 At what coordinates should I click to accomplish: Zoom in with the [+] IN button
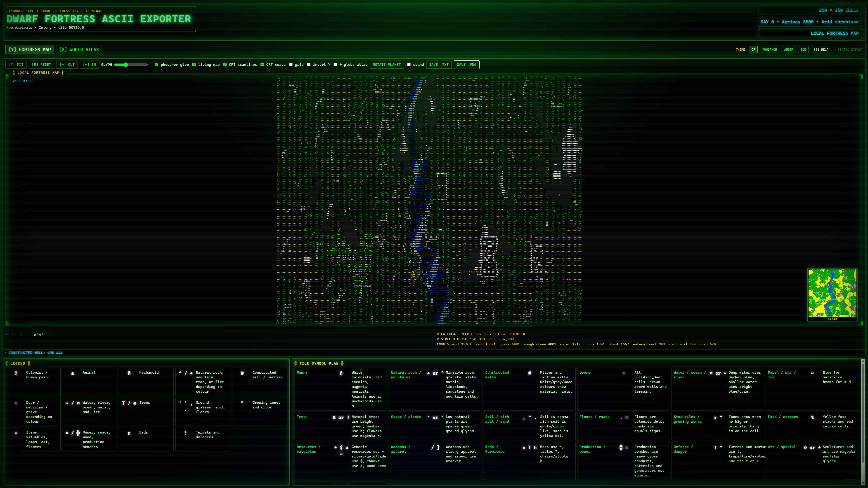89,65
